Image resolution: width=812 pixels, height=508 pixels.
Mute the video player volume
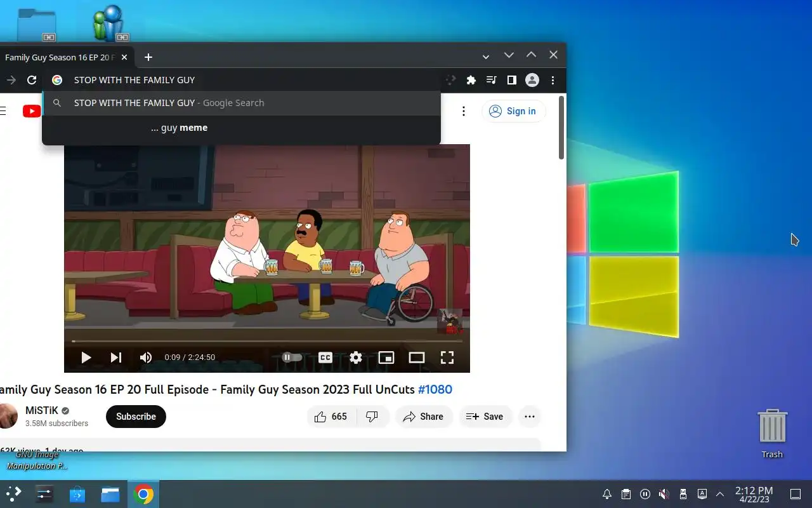coord(146,358)
